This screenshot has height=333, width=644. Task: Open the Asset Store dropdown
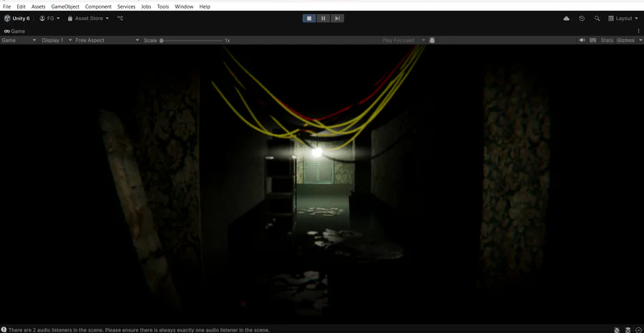coord(88,19)
